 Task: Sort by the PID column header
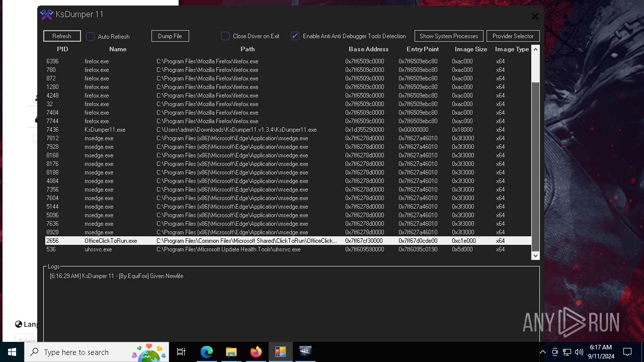click(62, 49)
